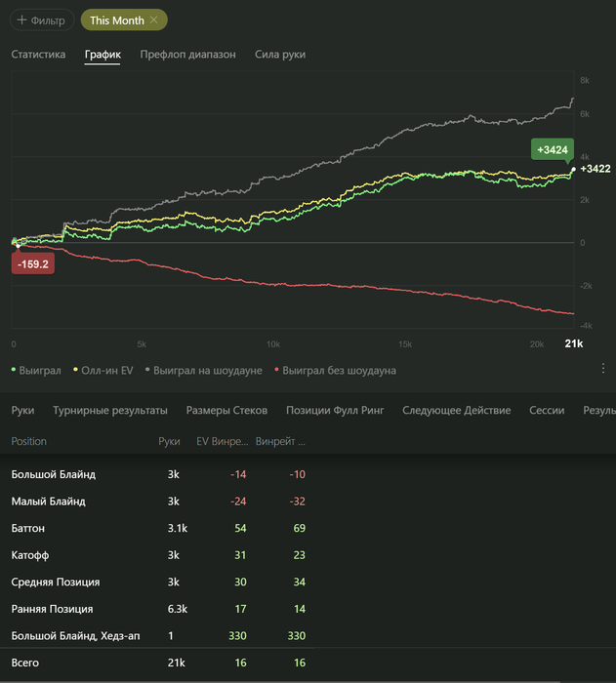Open the three-dot chart options menu

[603, 369]
